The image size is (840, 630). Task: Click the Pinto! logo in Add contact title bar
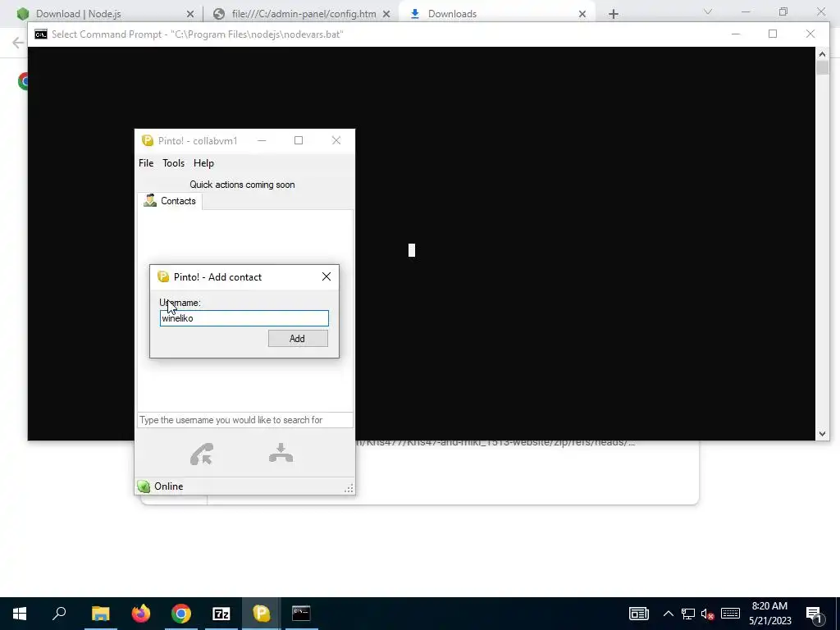point(163,276)
